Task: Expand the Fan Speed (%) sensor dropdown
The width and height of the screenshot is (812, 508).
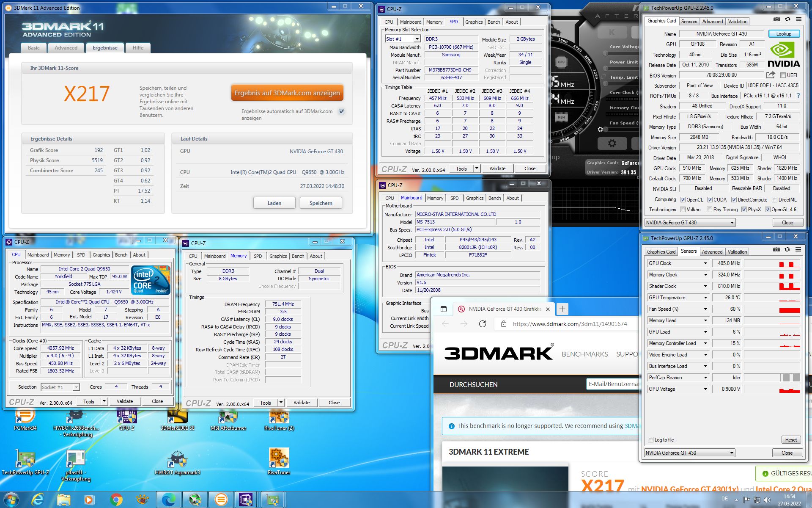Action: click(x=705, y=309)
